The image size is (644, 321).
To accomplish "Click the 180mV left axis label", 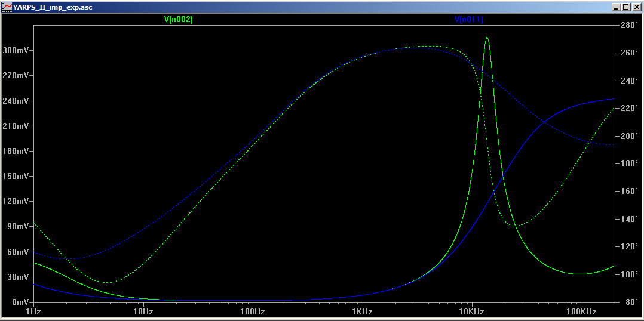I will [x=14, y=152].
